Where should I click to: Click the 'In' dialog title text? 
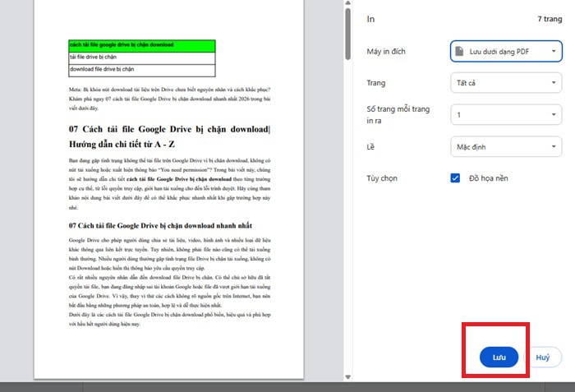370,19
